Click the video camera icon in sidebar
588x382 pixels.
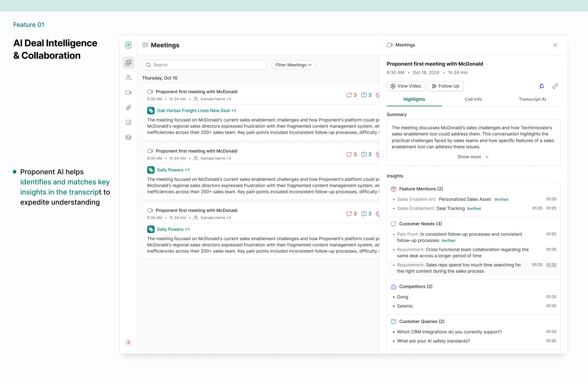point(128,93)
